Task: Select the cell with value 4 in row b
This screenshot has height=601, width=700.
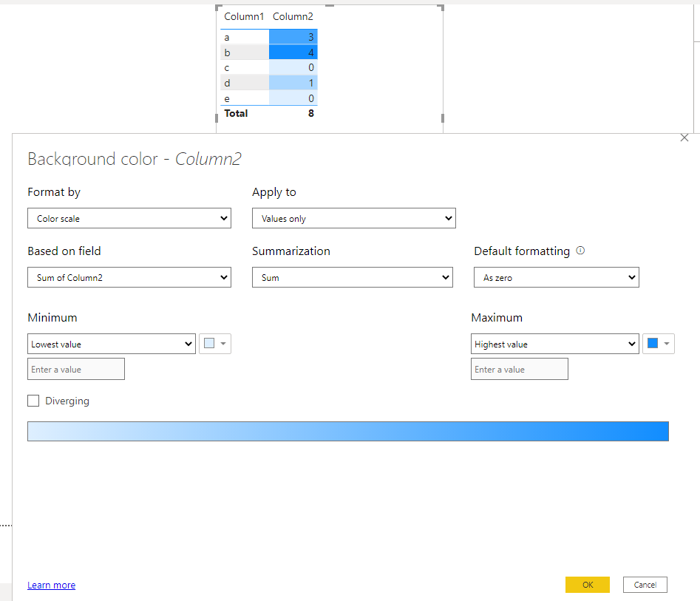Action: click(x=293, y=52)
